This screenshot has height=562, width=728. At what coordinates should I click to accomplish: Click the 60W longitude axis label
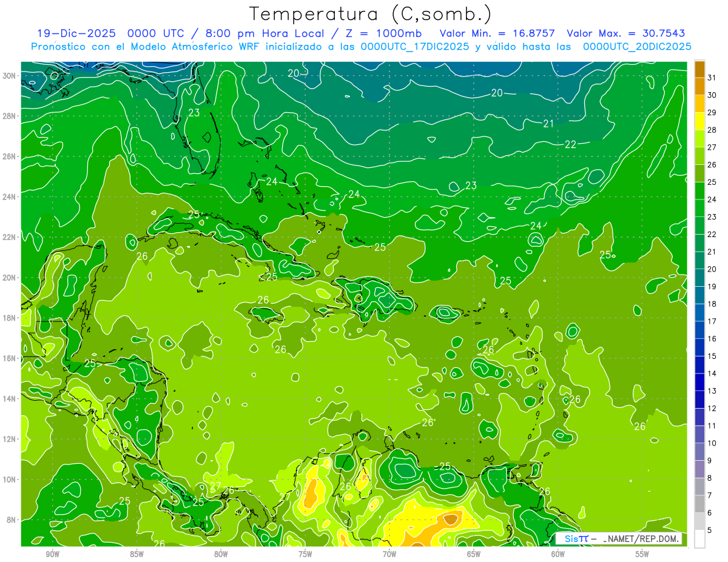point(558,554)
